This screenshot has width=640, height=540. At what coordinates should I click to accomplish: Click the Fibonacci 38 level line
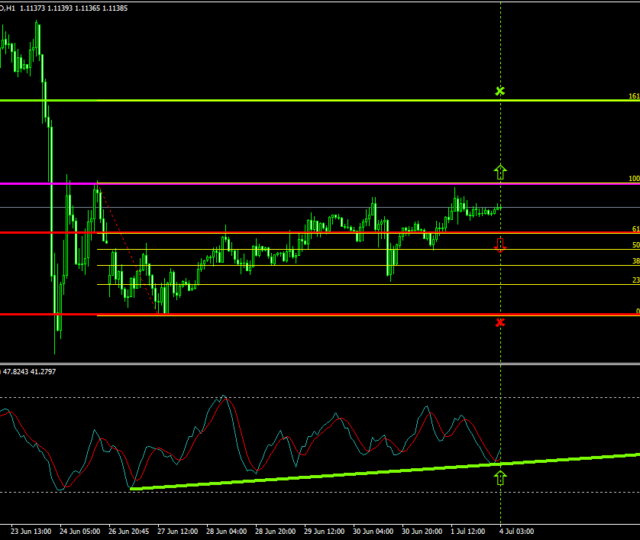[560, 265]
